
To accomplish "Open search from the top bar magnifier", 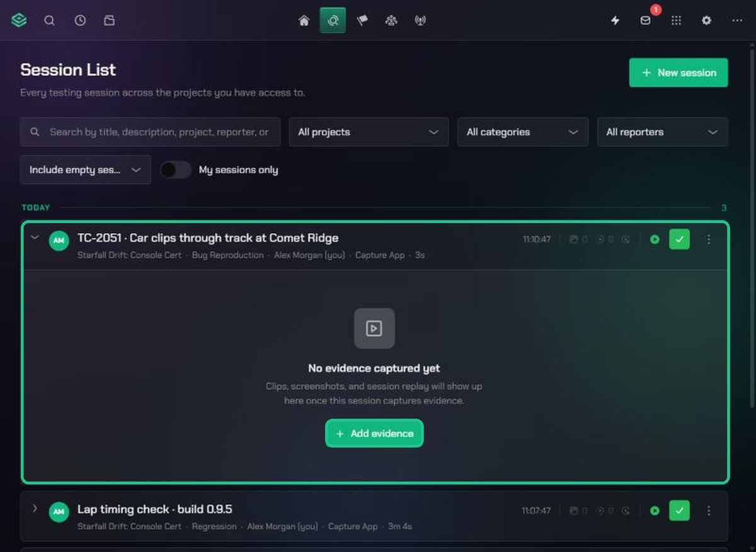I will [49, 21].
